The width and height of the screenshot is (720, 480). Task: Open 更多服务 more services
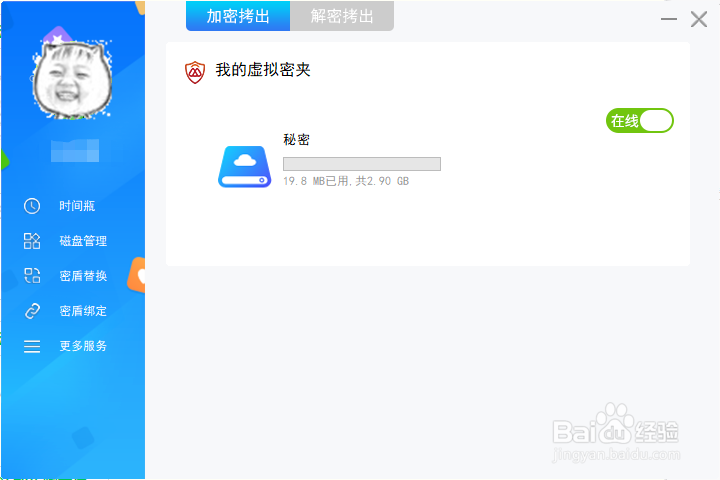pyautogui.click(x=83, y=346)
